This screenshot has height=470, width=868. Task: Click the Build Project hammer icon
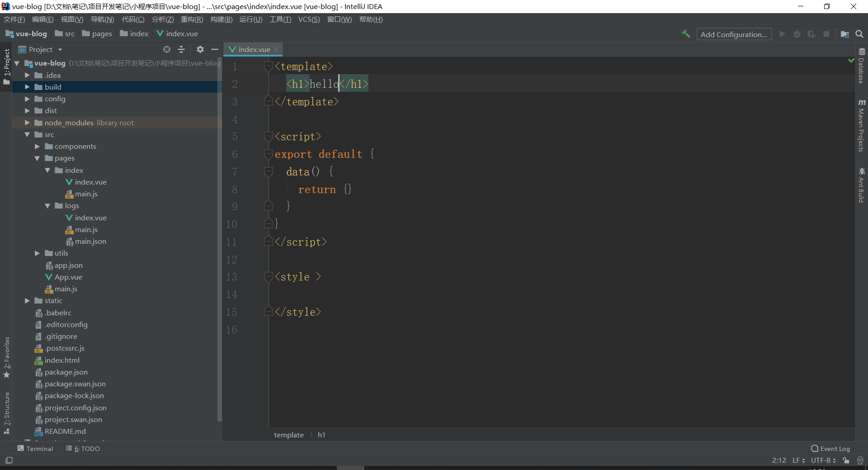(x=686, y=34)
